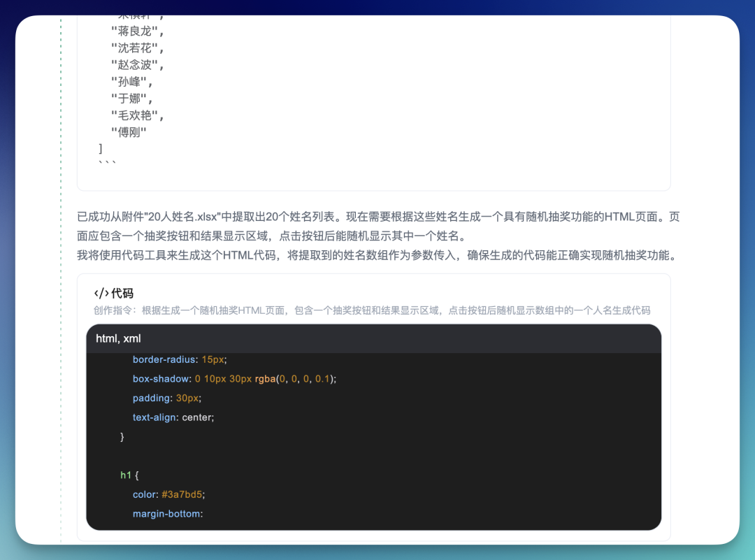Click the name "孙峰" in the list
This screenshot has width=755, height=560.
[x=129, y=82]
